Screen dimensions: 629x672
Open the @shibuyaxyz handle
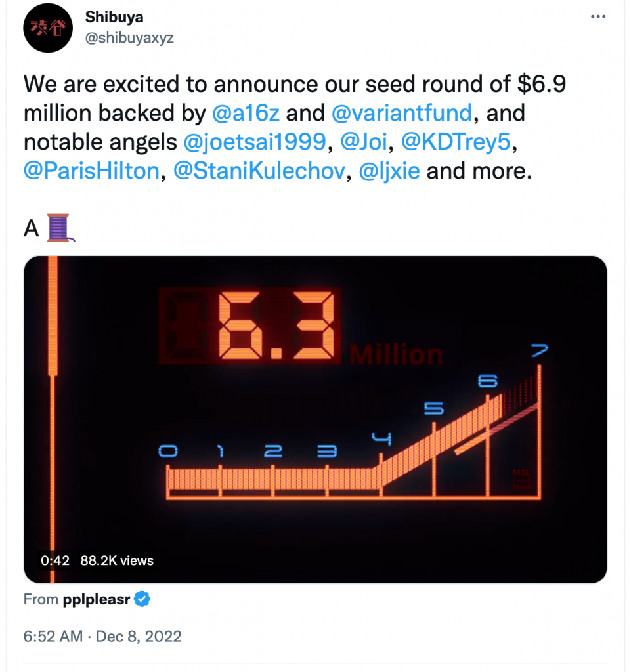pos(129,38)
